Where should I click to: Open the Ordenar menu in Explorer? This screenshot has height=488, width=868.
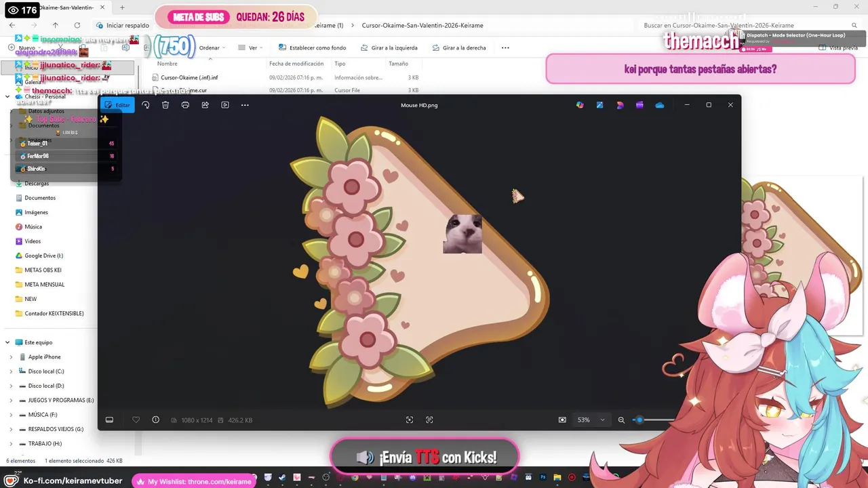click(212, 48)
